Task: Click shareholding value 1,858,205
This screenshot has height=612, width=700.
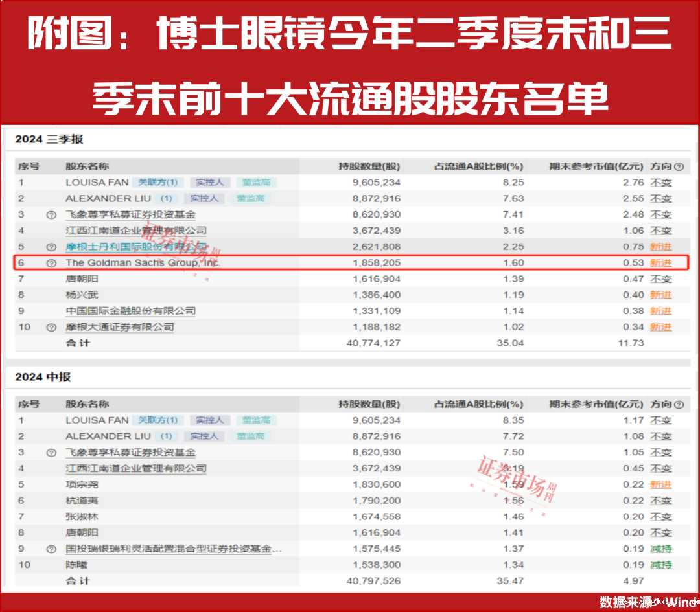Action: tap(377, 263)
